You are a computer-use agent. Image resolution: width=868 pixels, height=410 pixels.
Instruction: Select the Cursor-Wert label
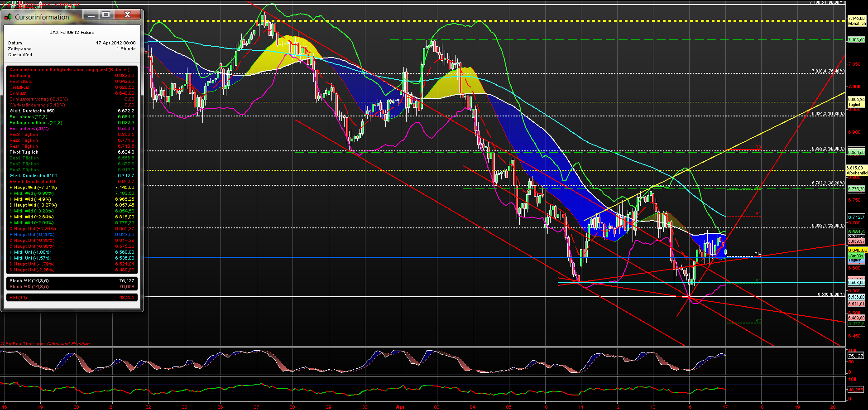click(x=20, y=55)
